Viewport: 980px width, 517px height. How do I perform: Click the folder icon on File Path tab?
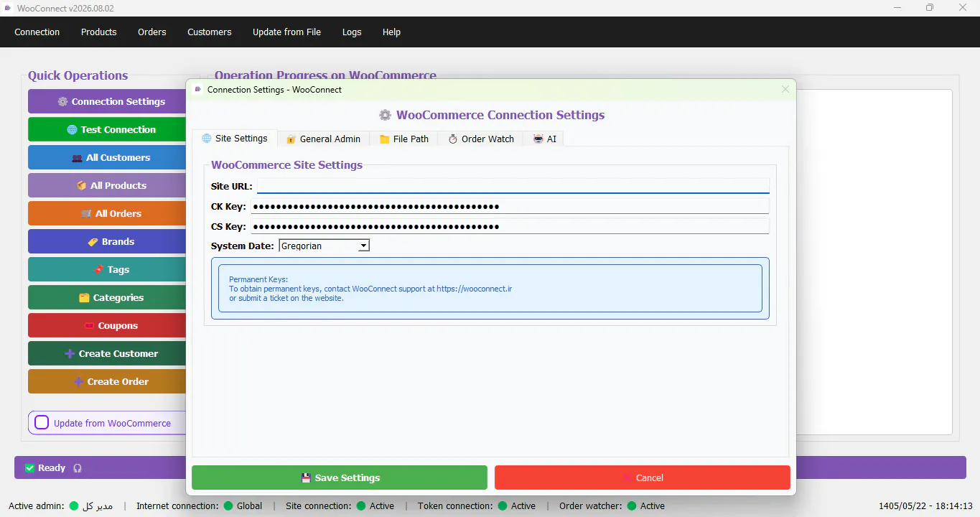tap(385, 139)
